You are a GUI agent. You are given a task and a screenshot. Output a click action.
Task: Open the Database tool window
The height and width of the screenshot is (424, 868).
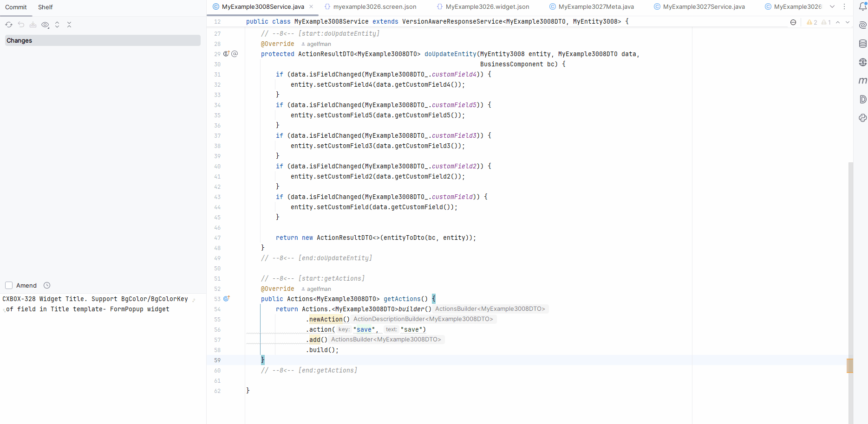click(862, 43)
